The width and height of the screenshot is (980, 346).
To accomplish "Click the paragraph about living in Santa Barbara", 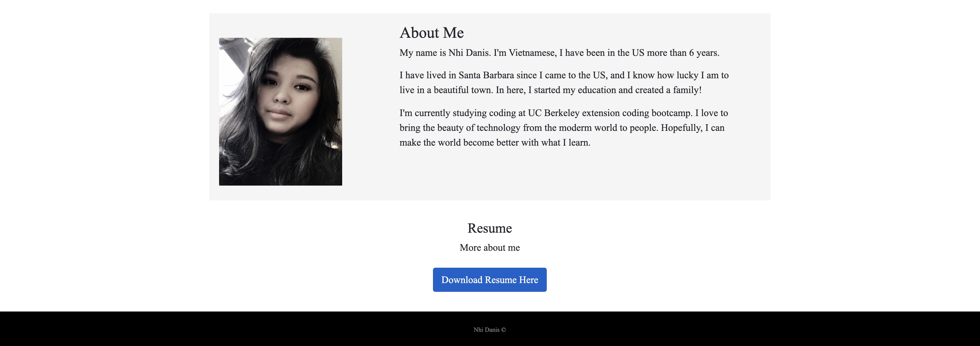I will pos(564,83).
